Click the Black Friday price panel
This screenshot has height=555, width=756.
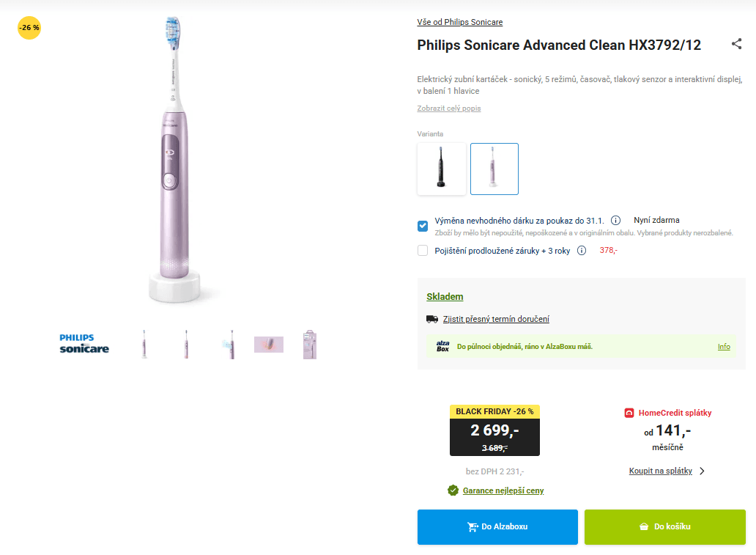[494, 431]
